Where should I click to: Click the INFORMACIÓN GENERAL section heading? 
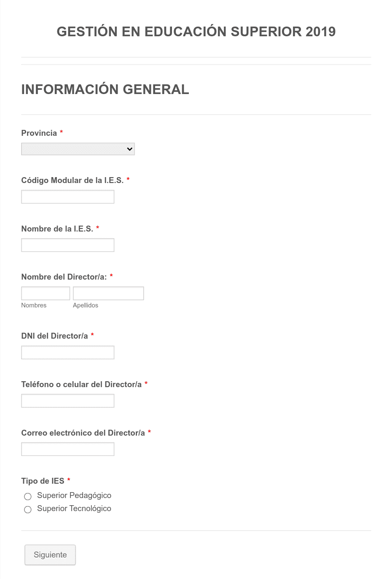105,89
